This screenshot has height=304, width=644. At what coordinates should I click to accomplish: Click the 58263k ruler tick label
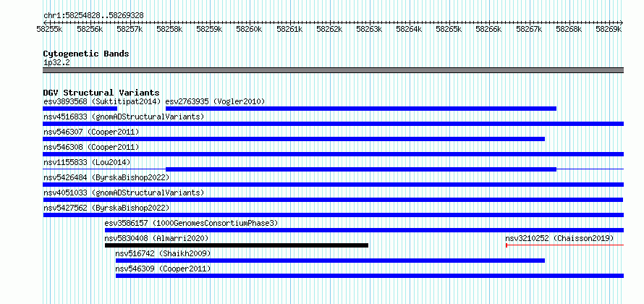[x=369, y=29]
